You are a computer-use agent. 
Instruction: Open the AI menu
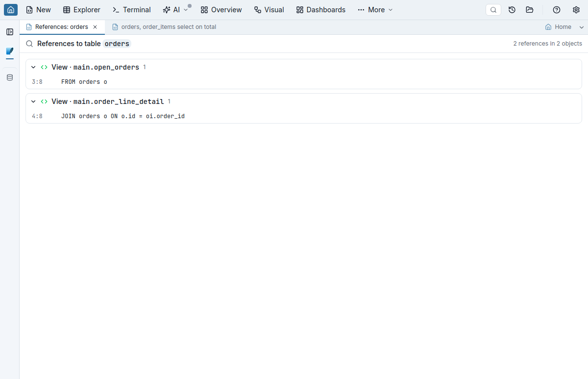click(x=175, y=10)
